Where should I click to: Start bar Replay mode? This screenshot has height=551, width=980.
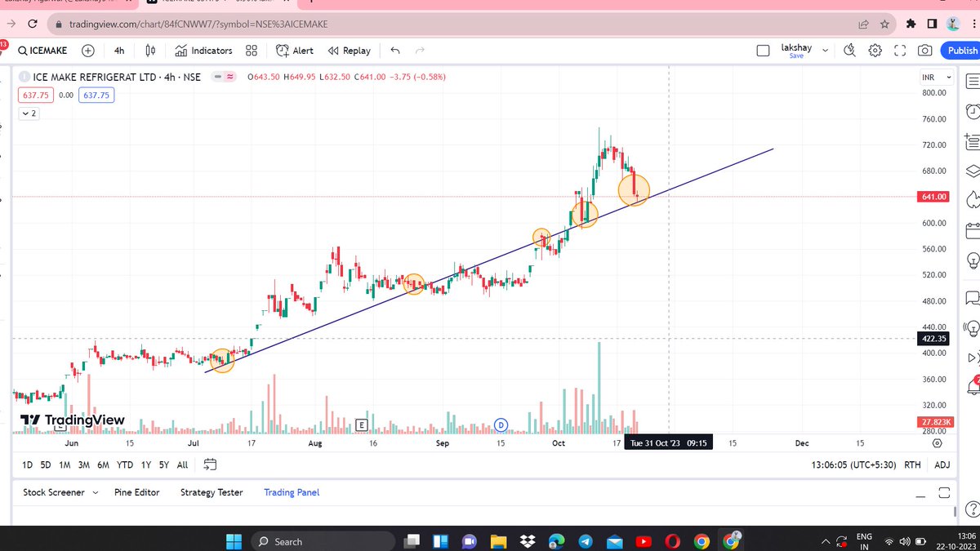pos(350,51)
